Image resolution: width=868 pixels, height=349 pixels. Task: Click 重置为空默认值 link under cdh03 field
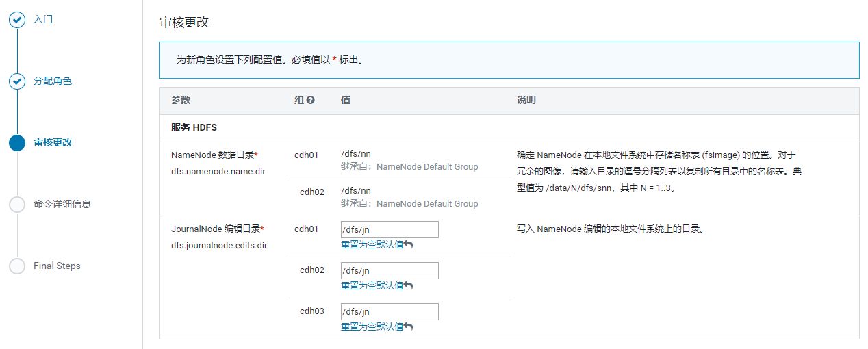pyautogui.click(x=372, y=326)
